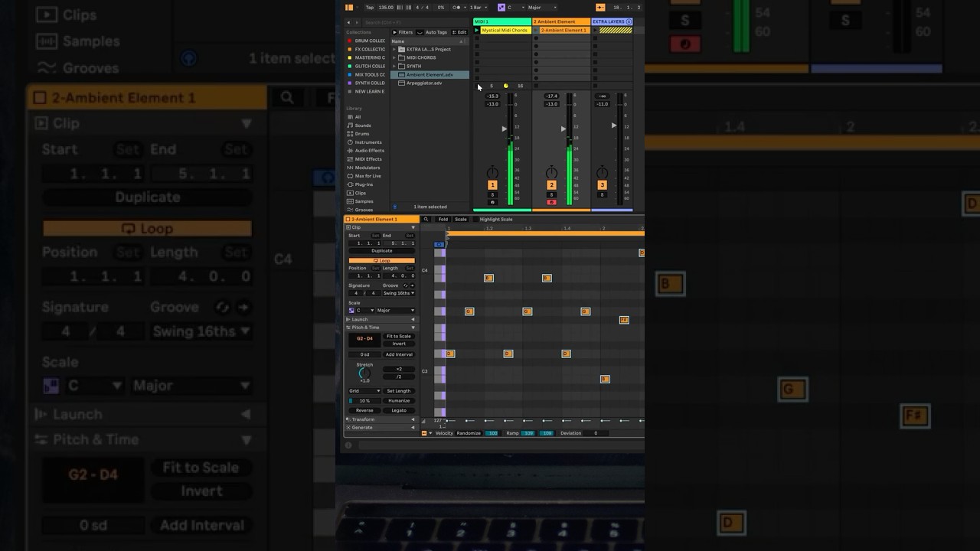
Task: Click the Auto Tags icon in browser
Action: pyautogui.click(x=420, y=32)
